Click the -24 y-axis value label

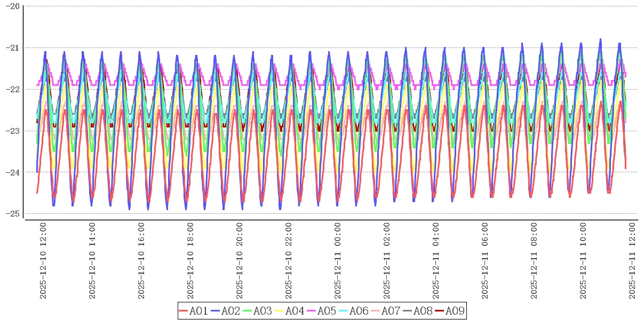pos(12,172)
